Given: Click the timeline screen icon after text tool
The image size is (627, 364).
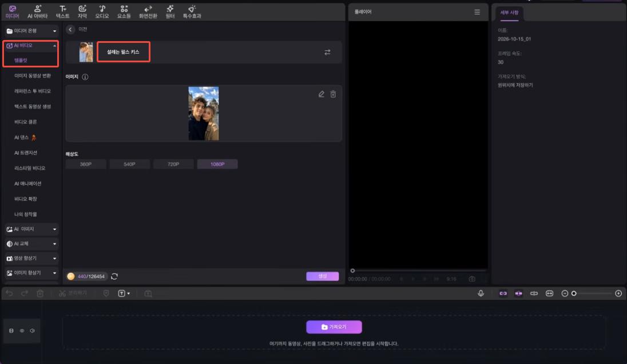Looking at the screenshot, I should [x=148, y=293].
